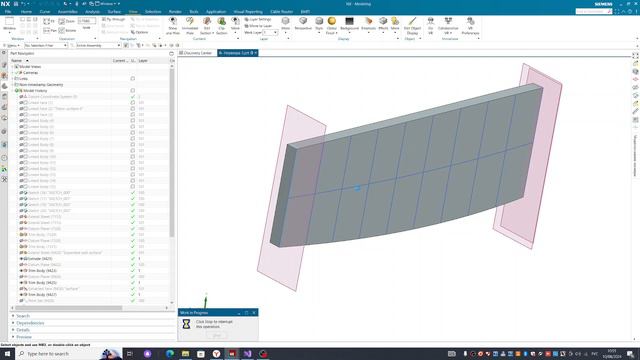The height and width of the screenshot is (360, 640).
Task: Toggle the Model History checkbox
Action: pos(133,90)
